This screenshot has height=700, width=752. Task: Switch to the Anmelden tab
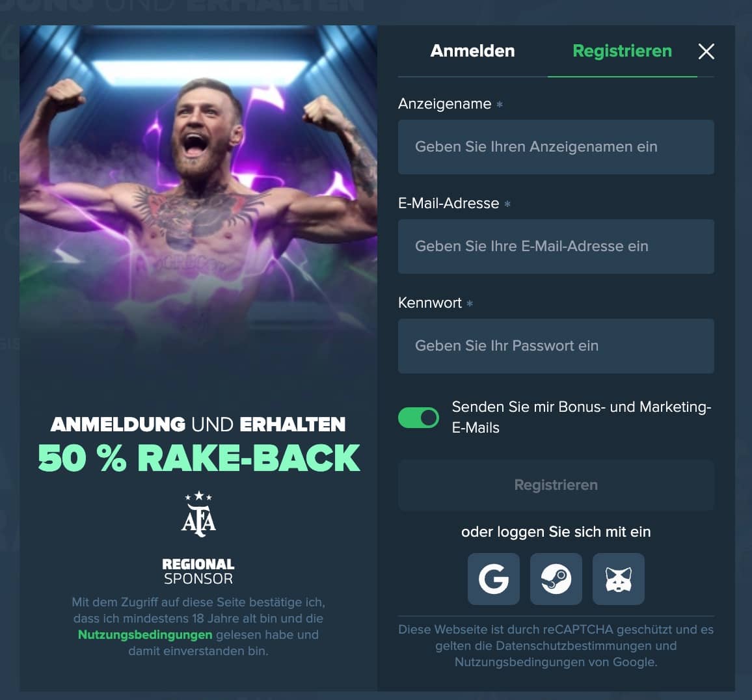472,51
